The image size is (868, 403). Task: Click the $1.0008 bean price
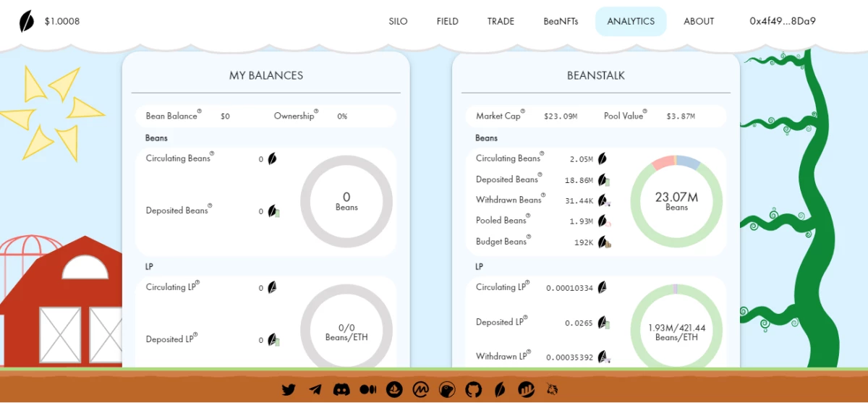point(62,22)
